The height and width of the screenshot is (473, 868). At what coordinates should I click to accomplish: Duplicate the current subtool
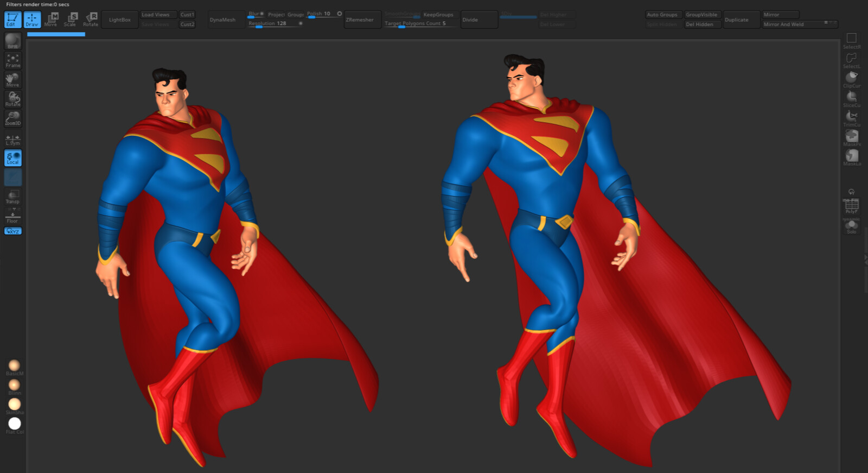pos(741,20)
